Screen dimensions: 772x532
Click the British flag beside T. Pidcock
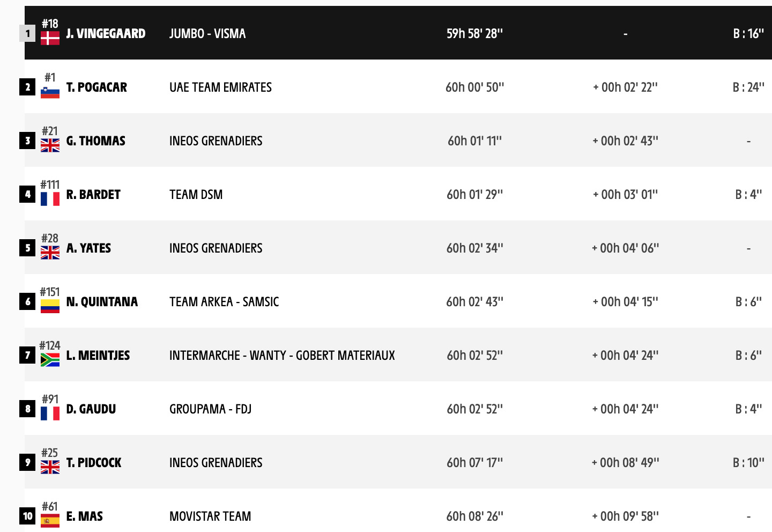(50, 467)
